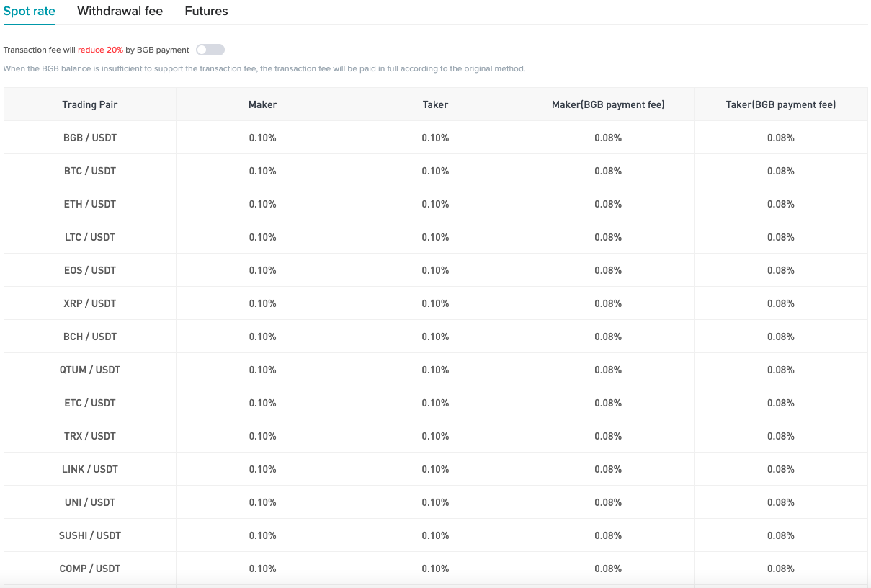Click Taker fee 0.10% in LTC / USDT row
The image size is (871, 588).
(x=436, y=237)
